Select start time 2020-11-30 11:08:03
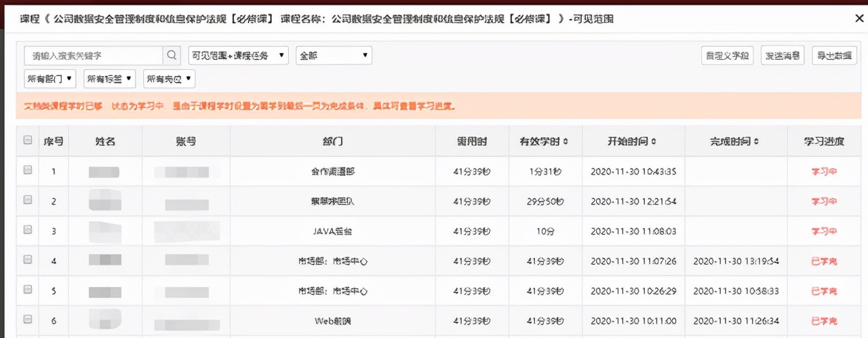Viewport: 868px width, 338px height. click(x=633, y=231)
